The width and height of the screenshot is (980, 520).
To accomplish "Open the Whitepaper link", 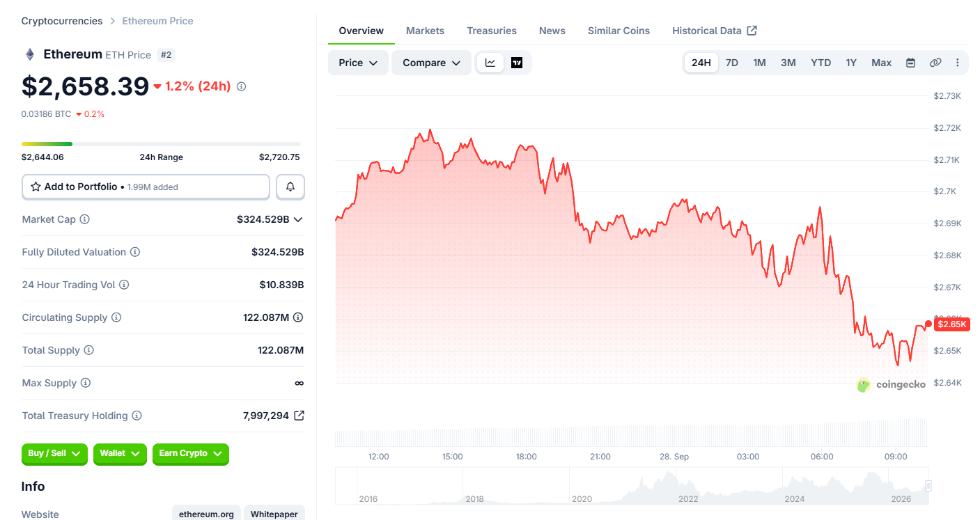I will 274,514.
